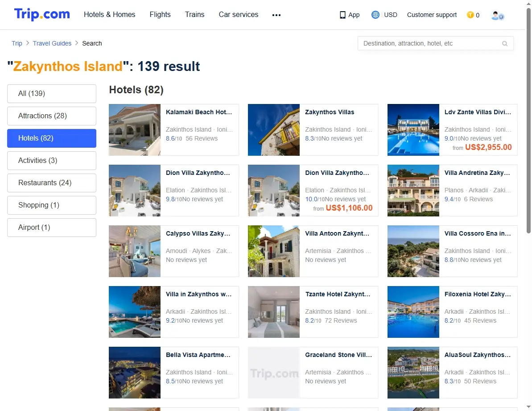Click the 56 Reviews text
Image resolution: width=532 pixels, height=411 pixels.
202,138
